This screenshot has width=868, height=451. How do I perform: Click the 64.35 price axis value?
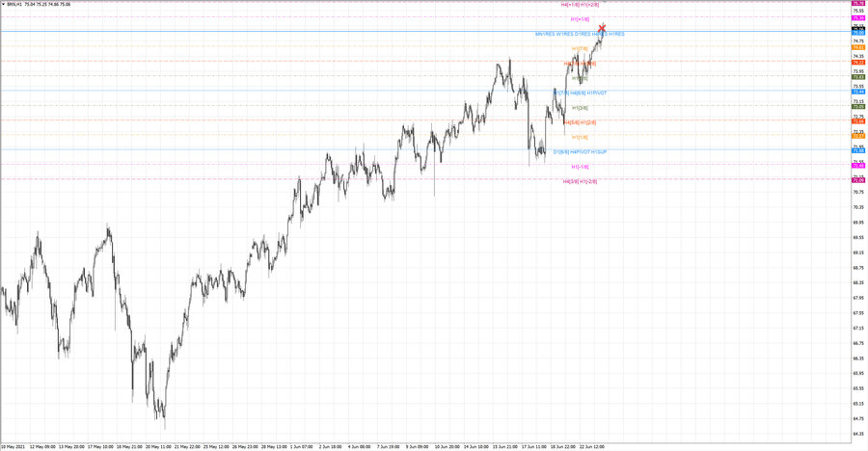point(858,434)
